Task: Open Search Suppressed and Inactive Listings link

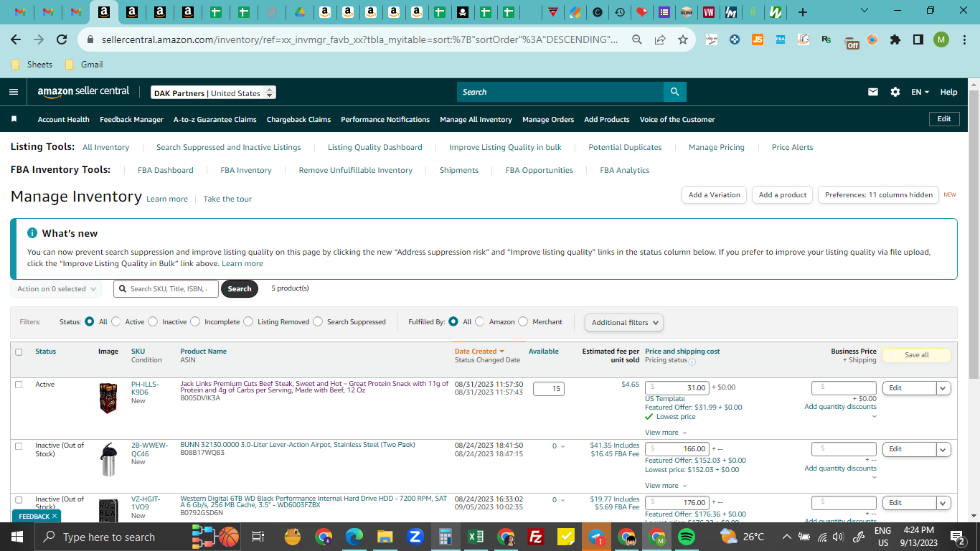Action: pos(229,147)
